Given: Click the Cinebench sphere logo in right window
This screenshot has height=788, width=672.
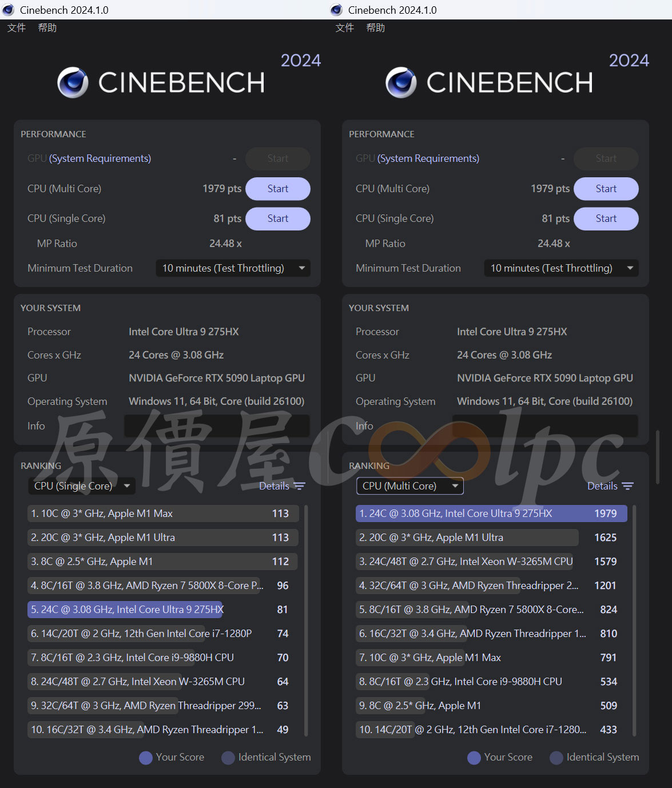Looking at the screenshot, I should [401, 82].
